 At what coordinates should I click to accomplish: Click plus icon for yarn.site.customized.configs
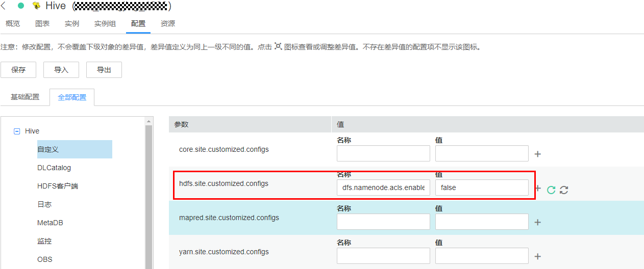click(537, 256)
